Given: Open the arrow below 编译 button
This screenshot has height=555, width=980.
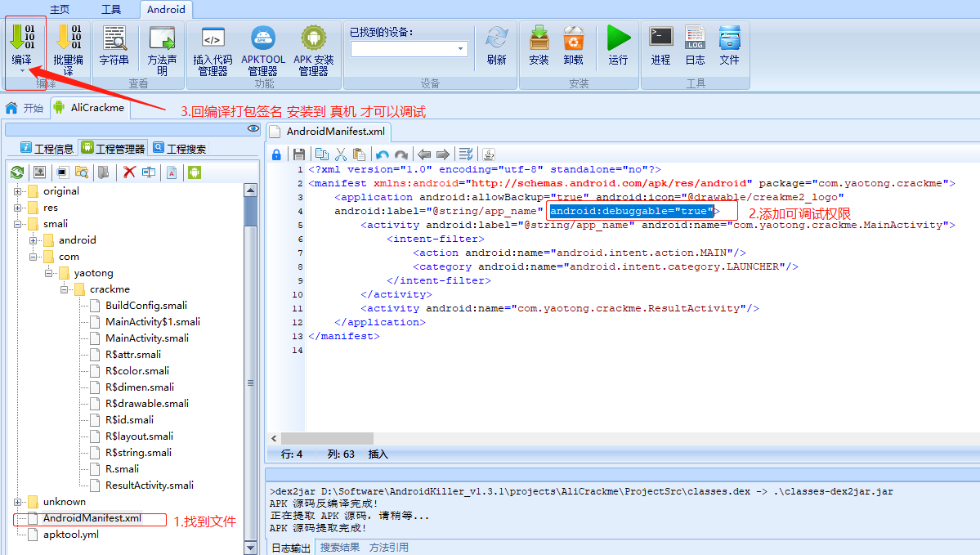Looking at the screenshot, I should (22, 70).
